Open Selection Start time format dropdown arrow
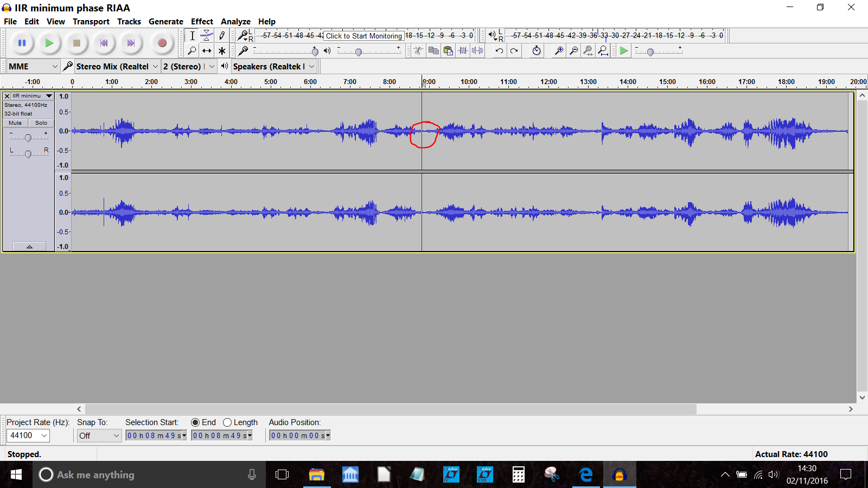The width and height of the screenshot is (868, 488). pos(184,435)
